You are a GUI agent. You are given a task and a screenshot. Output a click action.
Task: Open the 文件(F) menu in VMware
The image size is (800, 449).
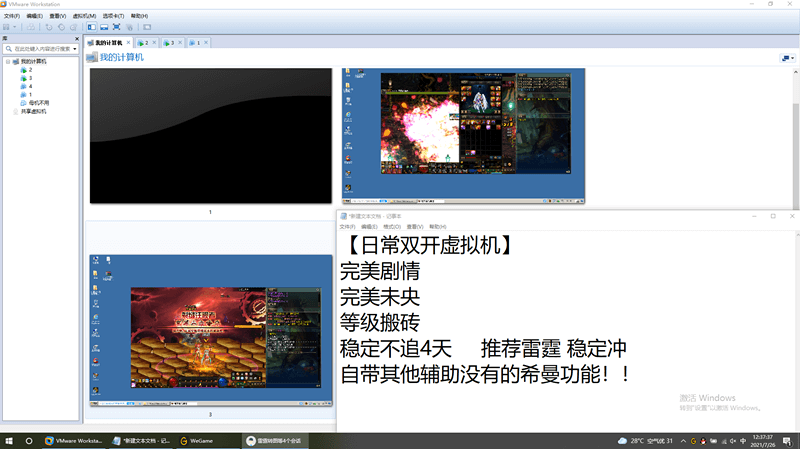point(12,16)
